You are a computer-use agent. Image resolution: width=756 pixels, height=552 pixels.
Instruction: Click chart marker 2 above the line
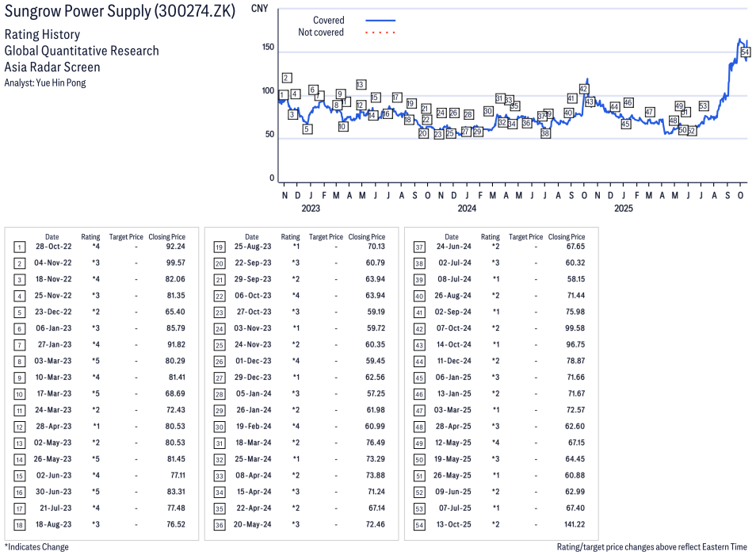(287, 78)
